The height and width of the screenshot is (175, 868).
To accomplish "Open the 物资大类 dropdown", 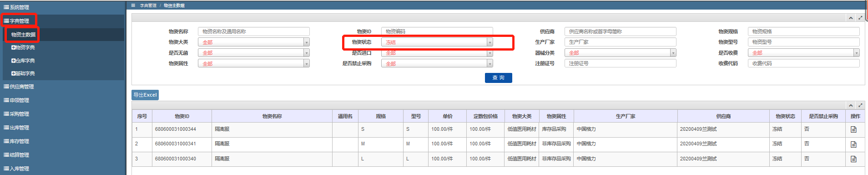I will click(x=254, y=42).
